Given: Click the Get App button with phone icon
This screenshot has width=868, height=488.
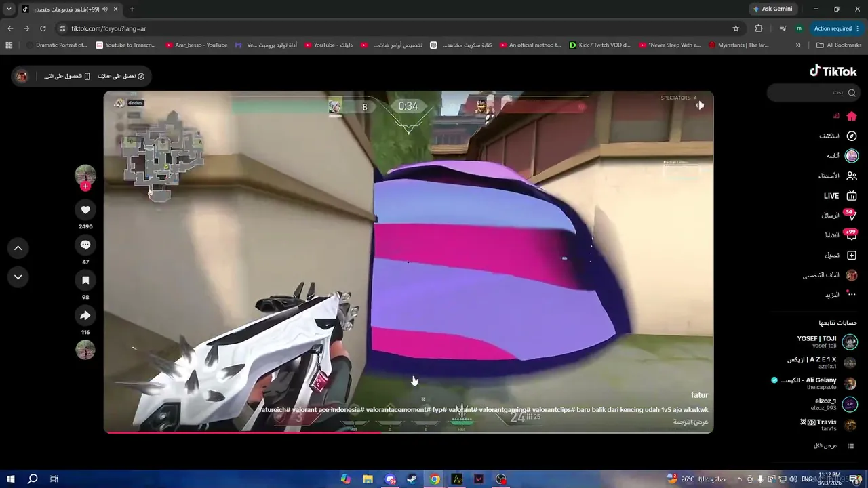Looking at the screenshot, I should 67,76.
